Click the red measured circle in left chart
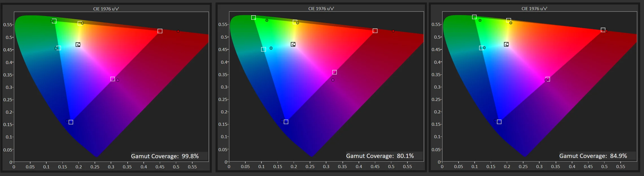 pos(178,31)
